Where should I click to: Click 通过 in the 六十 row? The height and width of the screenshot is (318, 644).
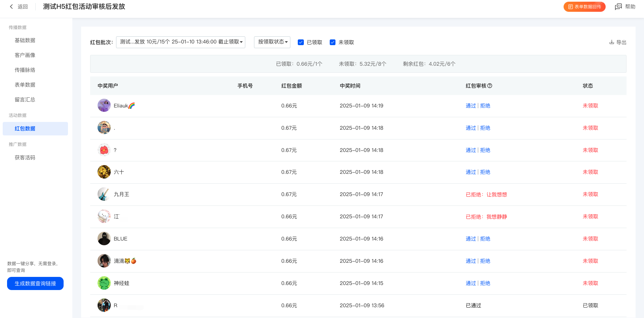[x=471, y=172]
